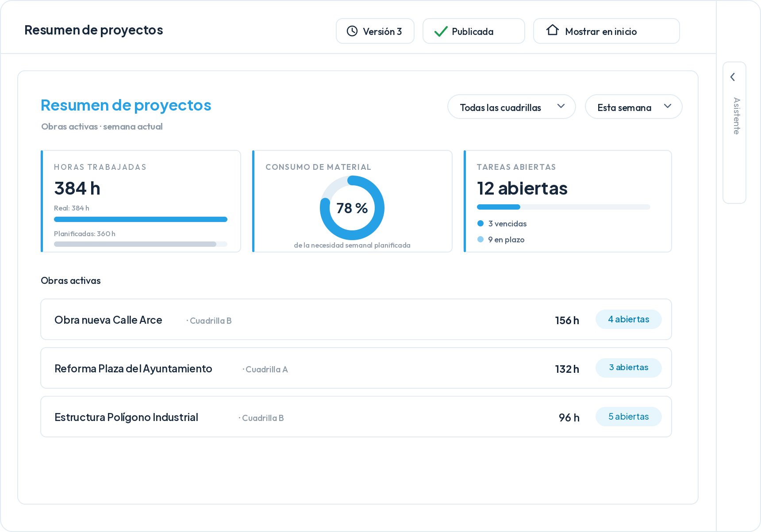
Task: Click the 78 % material consumption donut chart
Action: tap(352, 208)
